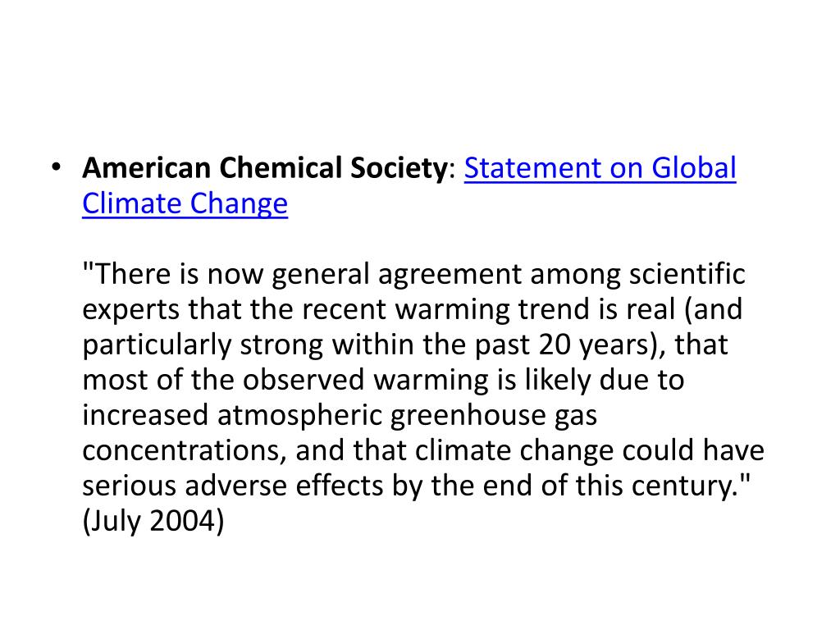This screenshot has width=840, height=630.
Task: Click the word 'particularly' in the paragraph
Action: coord(157,345)
